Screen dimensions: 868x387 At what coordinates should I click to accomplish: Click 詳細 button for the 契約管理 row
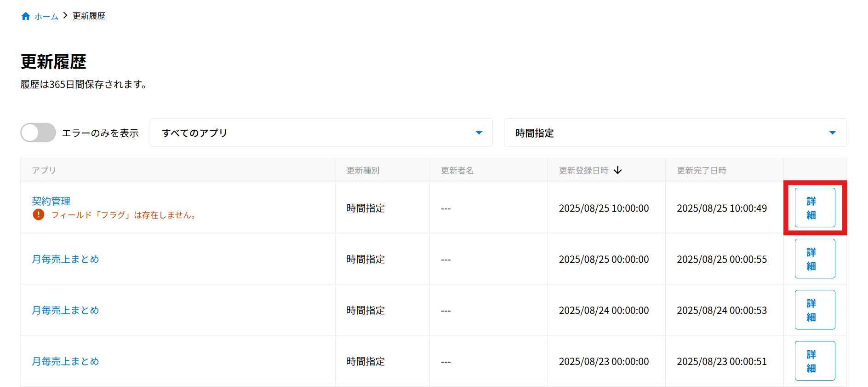(815, 208)
